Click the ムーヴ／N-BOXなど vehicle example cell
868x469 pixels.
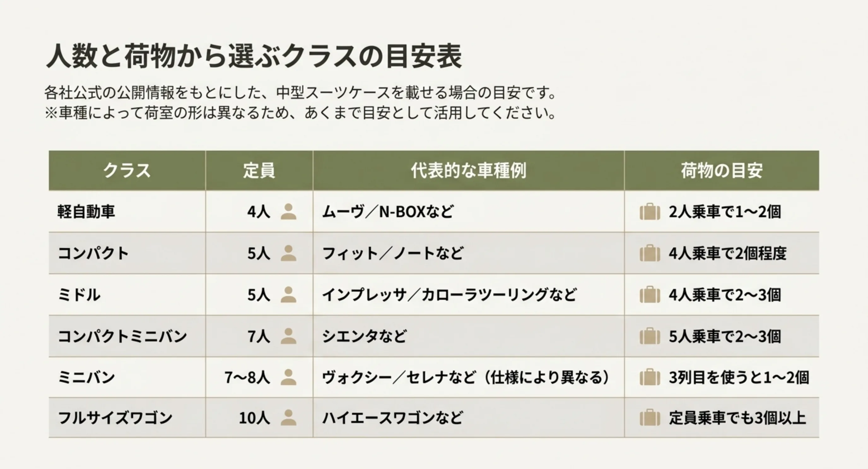[x=468, y=212]
